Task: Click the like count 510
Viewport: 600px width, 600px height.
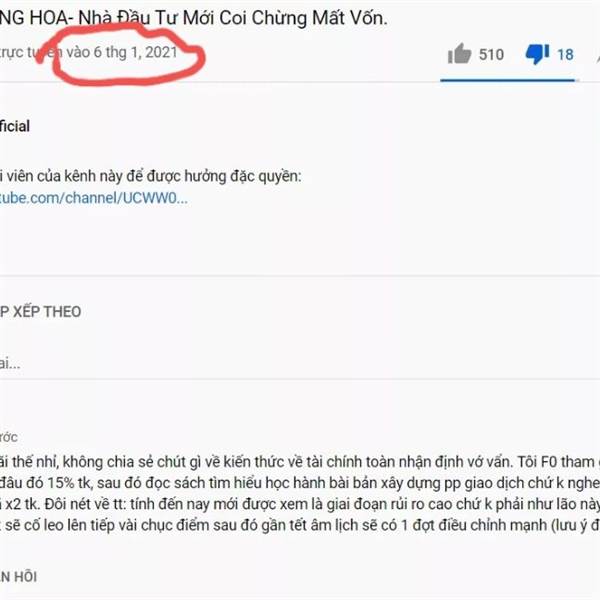Action: (x=491, y=55)
